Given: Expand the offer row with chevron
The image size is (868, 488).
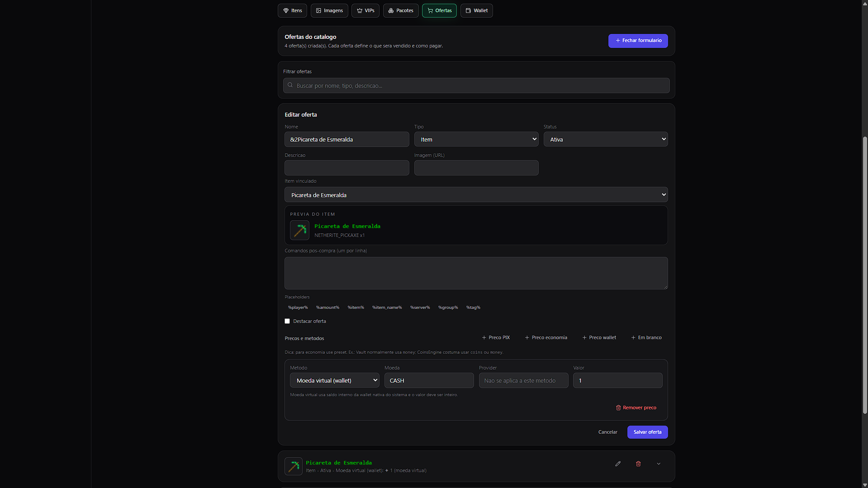Looking at the screenshot, I should (x=659, y=464).
